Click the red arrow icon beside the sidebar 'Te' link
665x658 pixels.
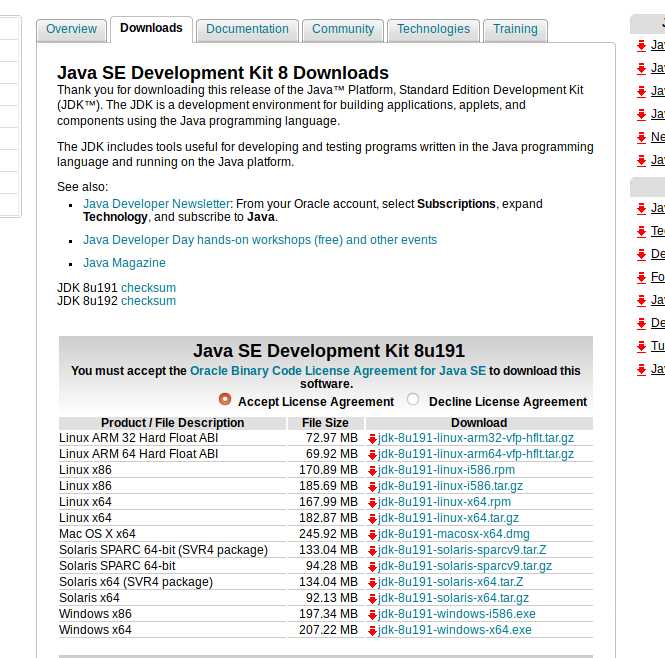pyautogui.click(x=641, y=231)
